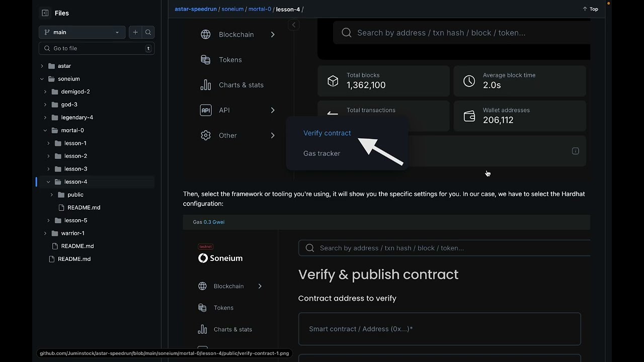This screenshot has width=644, height=362.
Task: Focus the Go to file input
Action: pyautogui.click(x=97, y=48)
